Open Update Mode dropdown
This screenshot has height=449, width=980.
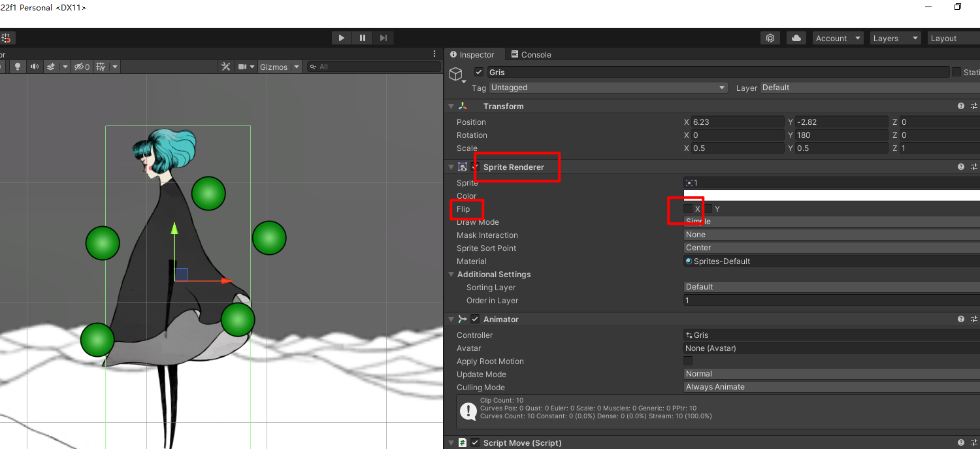click(x=832, y=374)
